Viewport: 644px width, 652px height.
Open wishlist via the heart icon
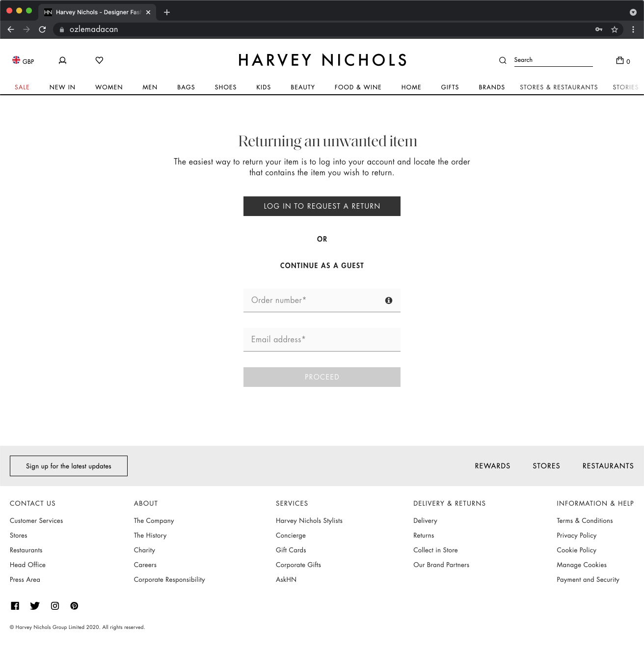pos(99,60)
